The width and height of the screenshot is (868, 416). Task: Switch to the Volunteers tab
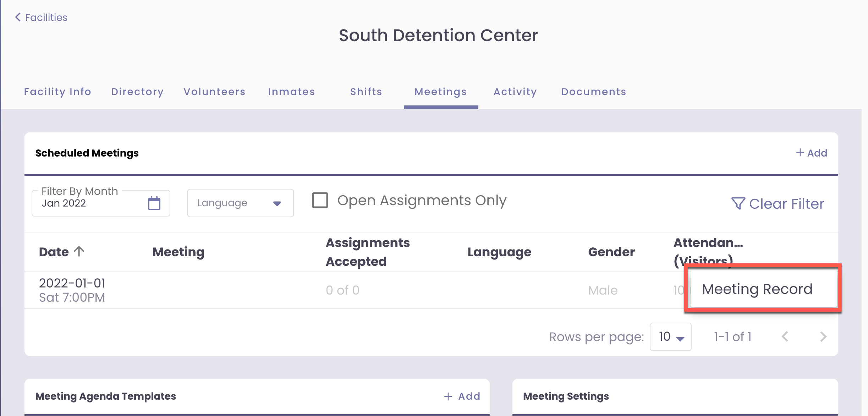point(214,92)
